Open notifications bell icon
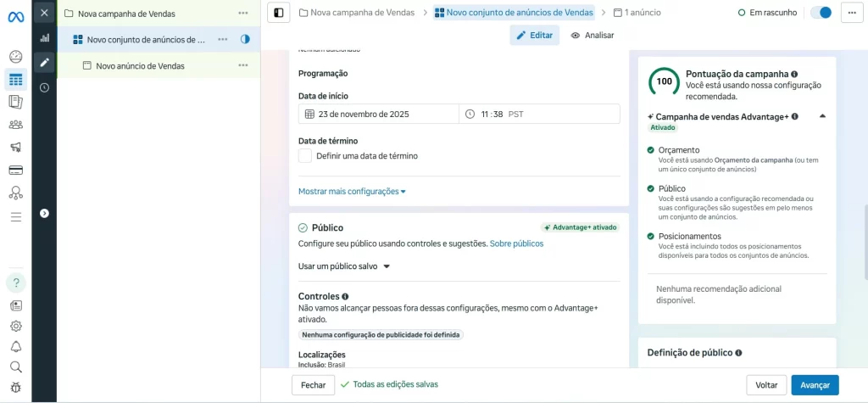 tap(15, 346)
